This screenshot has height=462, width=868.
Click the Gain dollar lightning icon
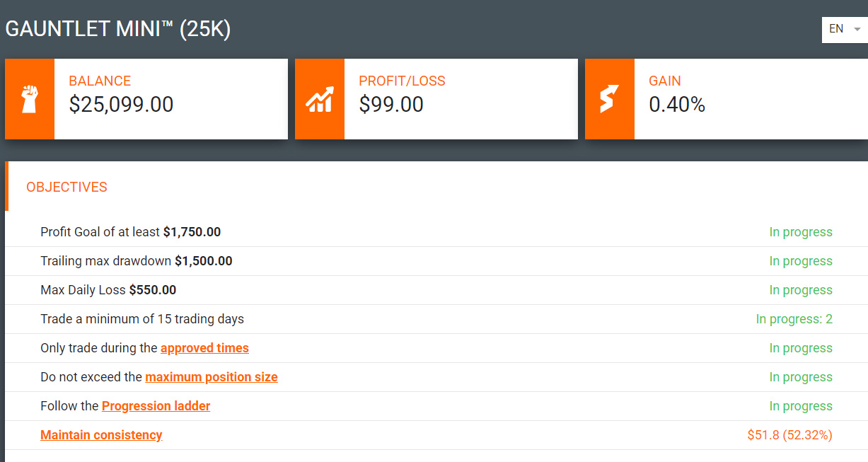(x=609, y=99)
